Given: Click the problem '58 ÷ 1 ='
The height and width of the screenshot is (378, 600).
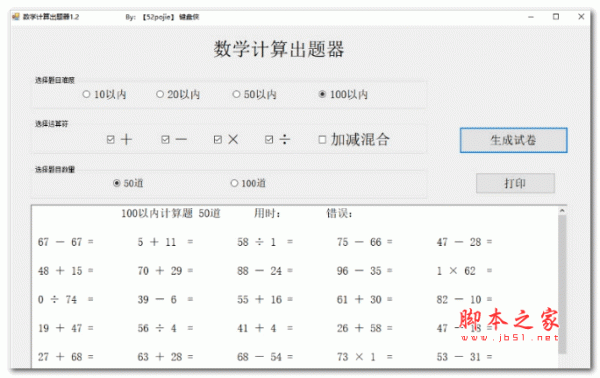Looking at the screenshot, I should tap(265, 242).
